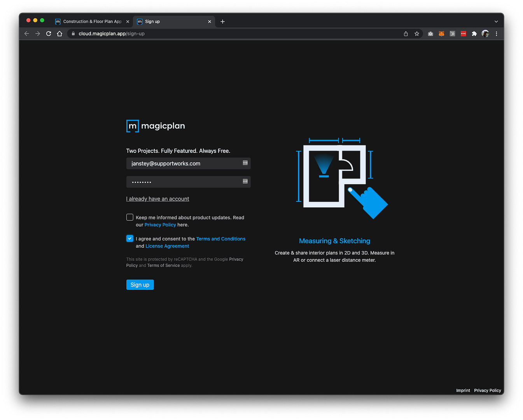Open the red password manager extension

pyautogui.click(x=464, y=34)
